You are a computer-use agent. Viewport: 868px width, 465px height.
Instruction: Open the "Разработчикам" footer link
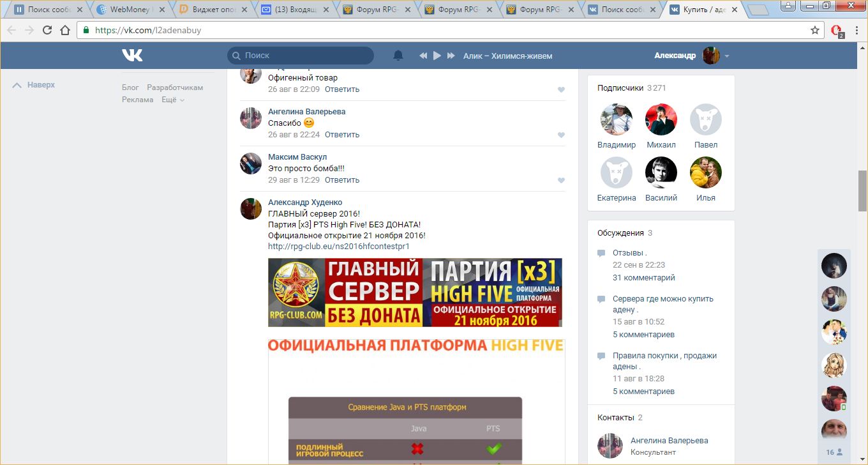pos(175,88)
